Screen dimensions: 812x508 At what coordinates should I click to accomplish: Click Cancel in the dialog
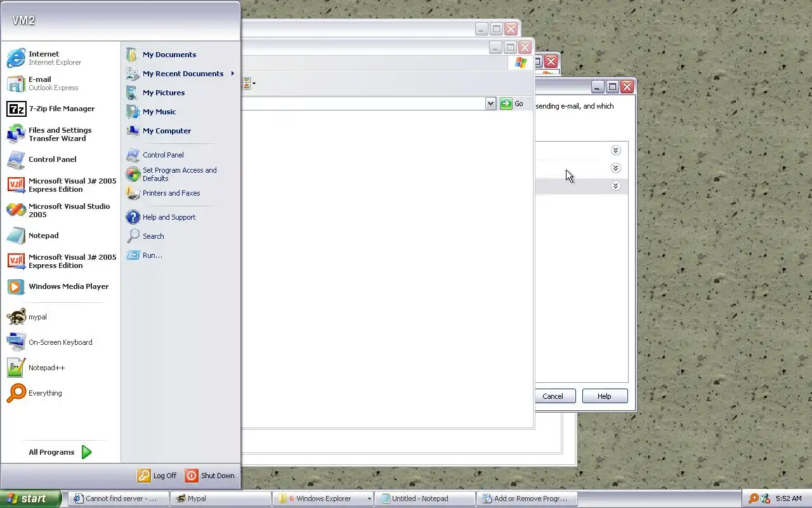pyautogui.click(x=553, y=396)
